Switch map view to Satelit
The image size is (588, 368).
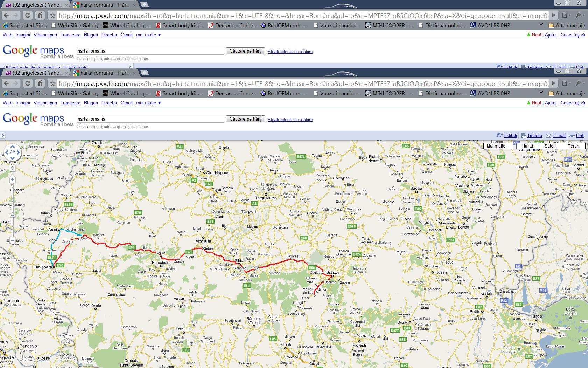pyautogui.click(x=550, y=146)
